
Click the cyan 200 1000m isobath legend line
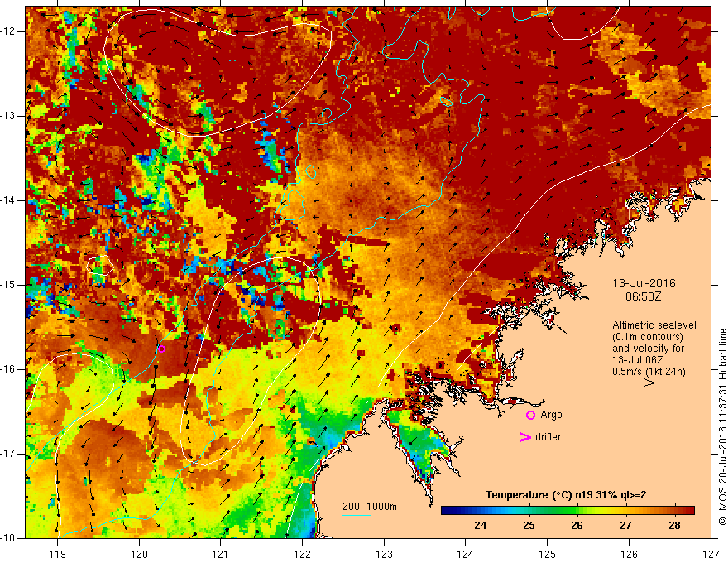(357, 515)
